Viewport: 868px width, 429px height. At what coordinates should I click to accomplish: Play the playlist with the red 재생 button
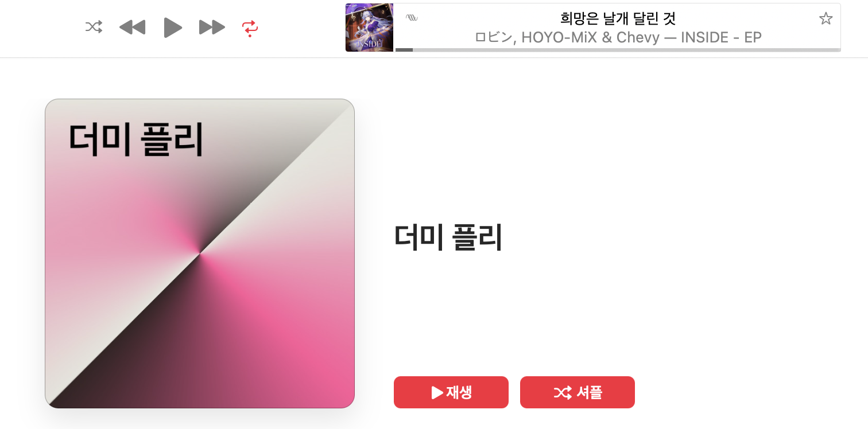pyautogui.click(x=451, y=392)
